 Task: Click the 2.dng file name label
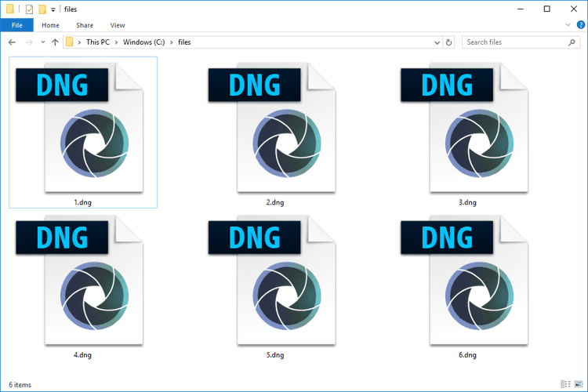pos(275,202)
